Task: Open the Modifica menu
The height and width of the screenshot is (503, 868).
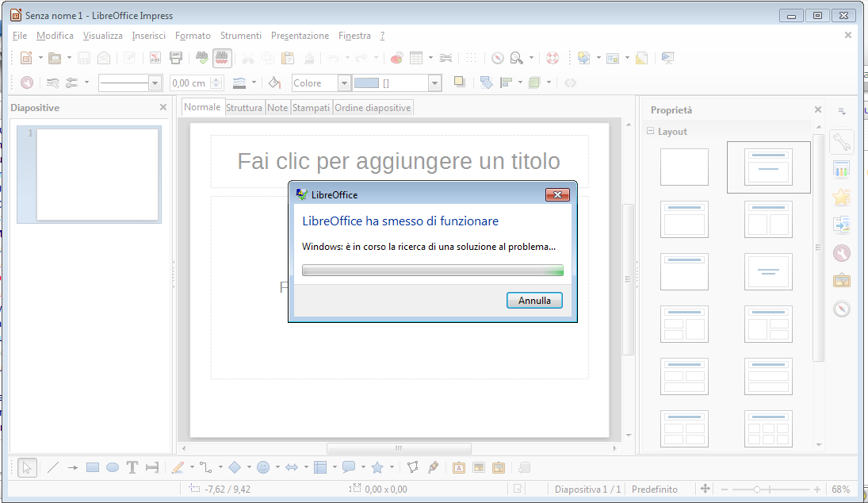Action: pyautogui.click(x=55, y=36)
